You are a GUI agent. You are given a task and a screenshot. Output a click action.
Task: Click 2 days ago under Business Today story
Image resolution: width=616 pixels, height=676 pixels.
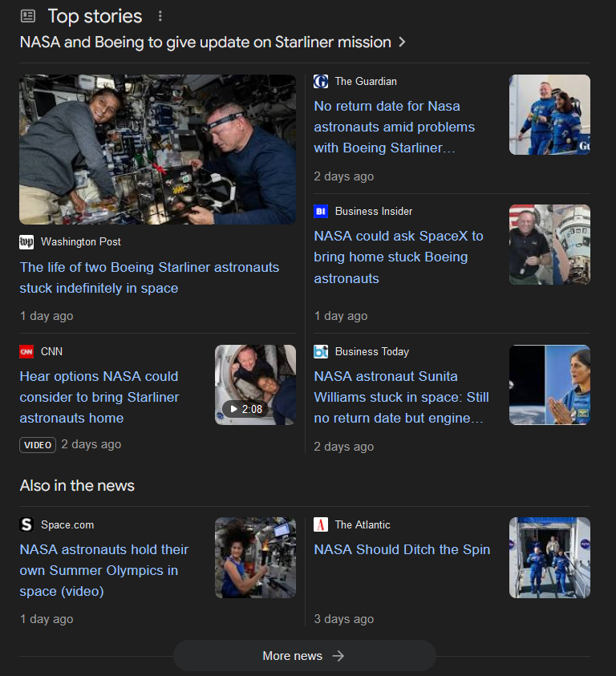(344, 447)
